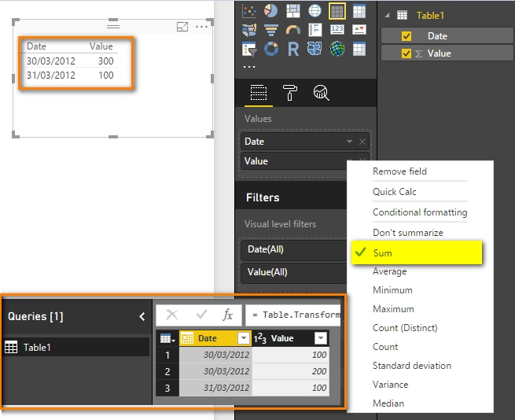Select the checked Sum option
The width and height of the screenshot is (515, 420).
click(417, 252)
